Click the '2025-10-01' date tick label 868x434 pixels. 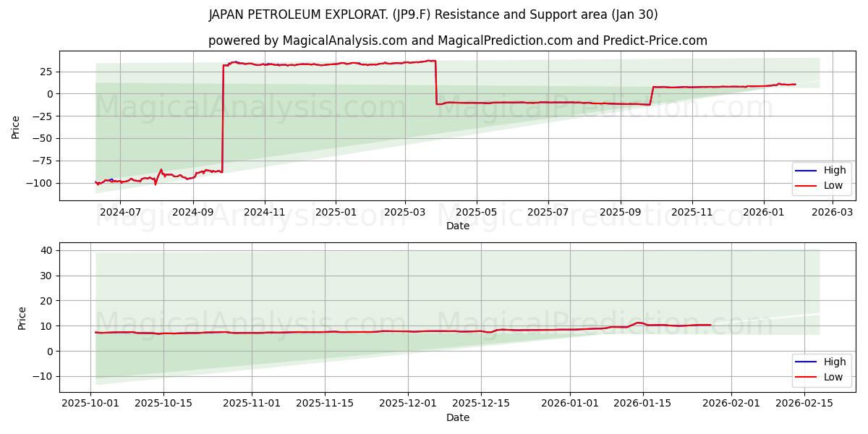tap(90, 404)
